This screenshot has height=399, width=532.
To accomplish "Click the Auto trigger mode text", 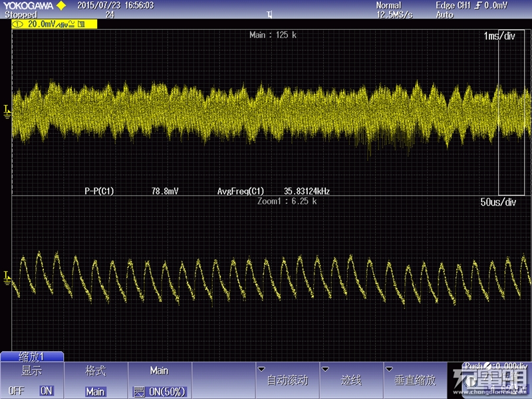I will click(x=445, y=15).
